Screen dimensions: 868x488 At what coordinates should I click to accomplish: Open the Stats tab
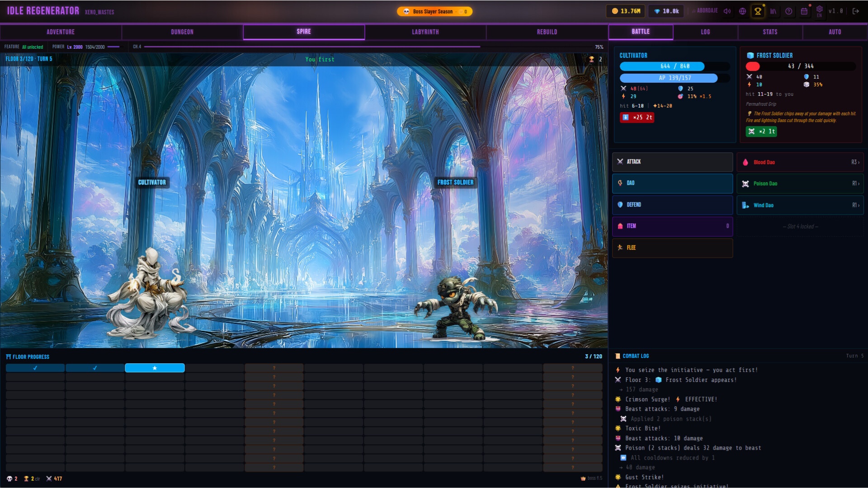click(x=770, y=32)
